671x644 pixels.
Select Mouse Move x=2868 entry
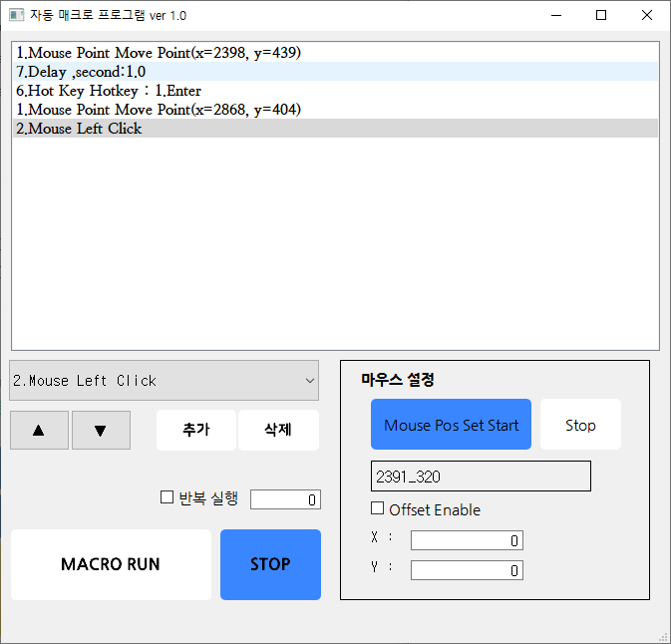159,109
